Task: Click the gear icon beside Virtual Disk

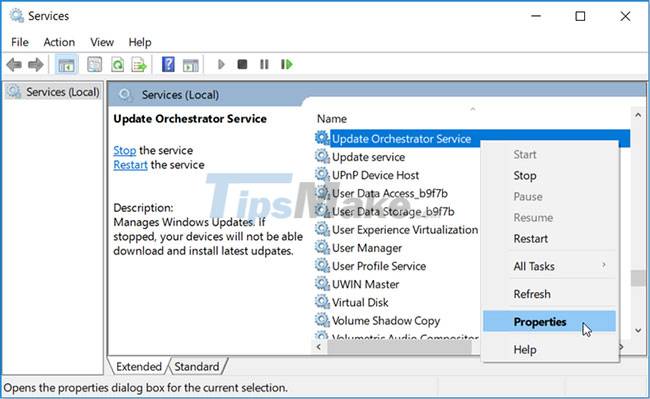Action: [322, 302]
